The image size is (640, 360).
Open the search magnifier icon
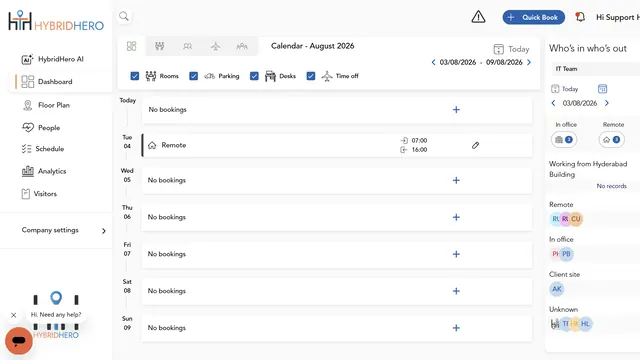(124, 16)
